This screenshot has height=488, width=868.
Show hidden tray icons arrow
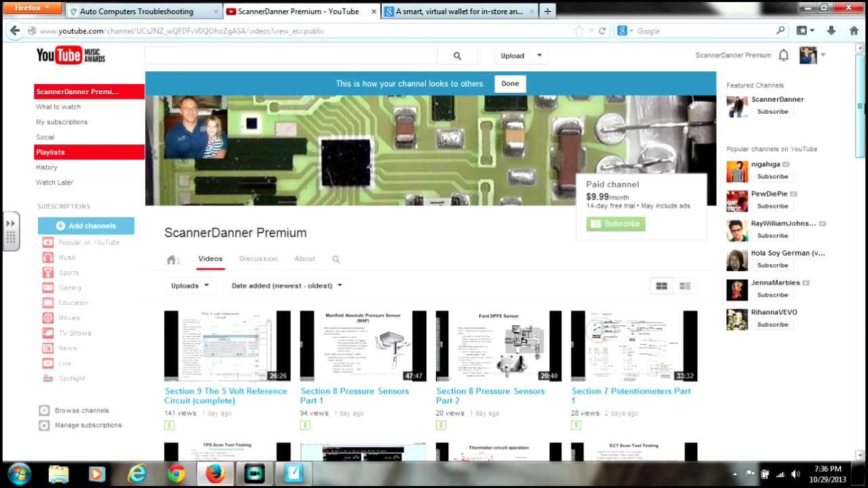click(x=735, y=474)
